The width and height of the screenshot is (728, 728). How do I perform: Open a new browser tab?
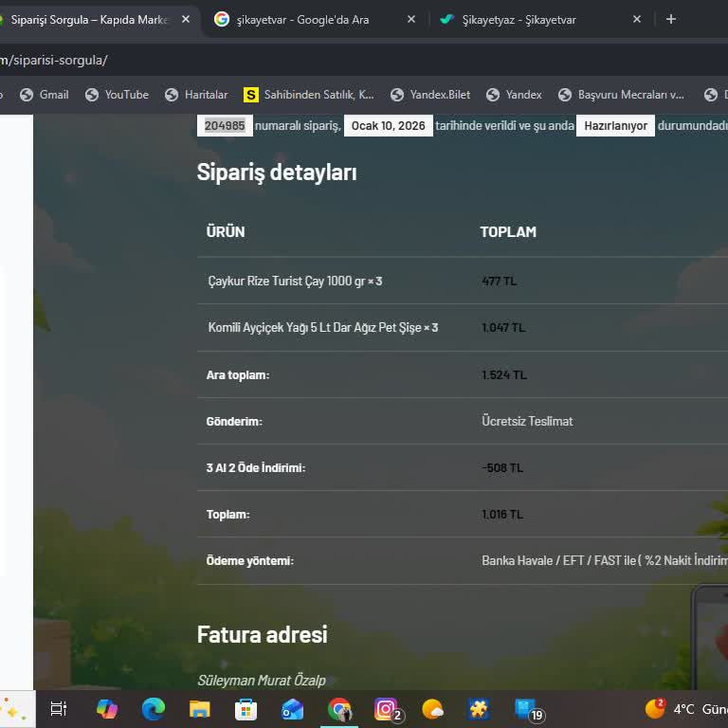(671, 19)
